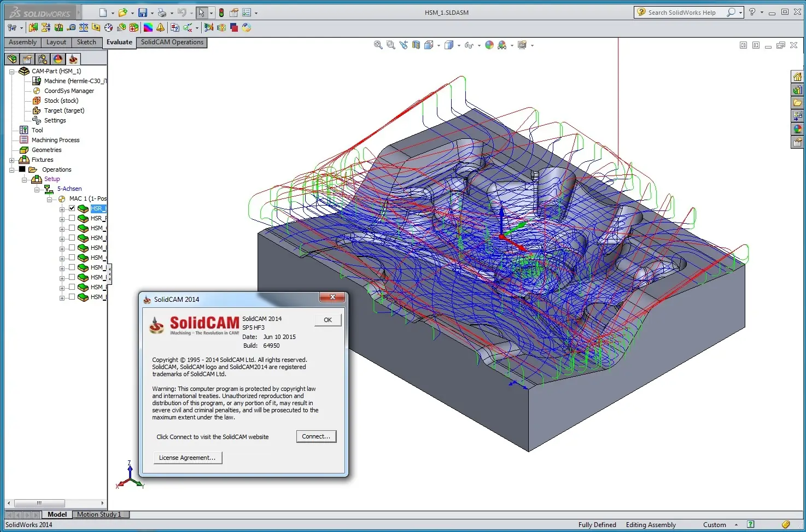Viewport: 806px width, 532px height.
Task: Check the fifth operation HSM checkbox
Action: point(72,248)
